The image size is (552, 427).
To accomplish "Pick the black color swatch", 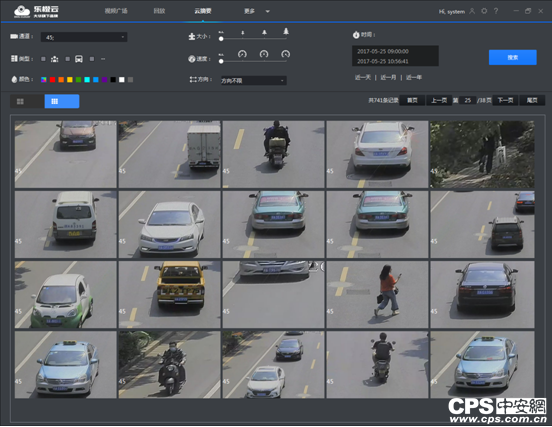I will pyautogui.click(x=113, y=80).
